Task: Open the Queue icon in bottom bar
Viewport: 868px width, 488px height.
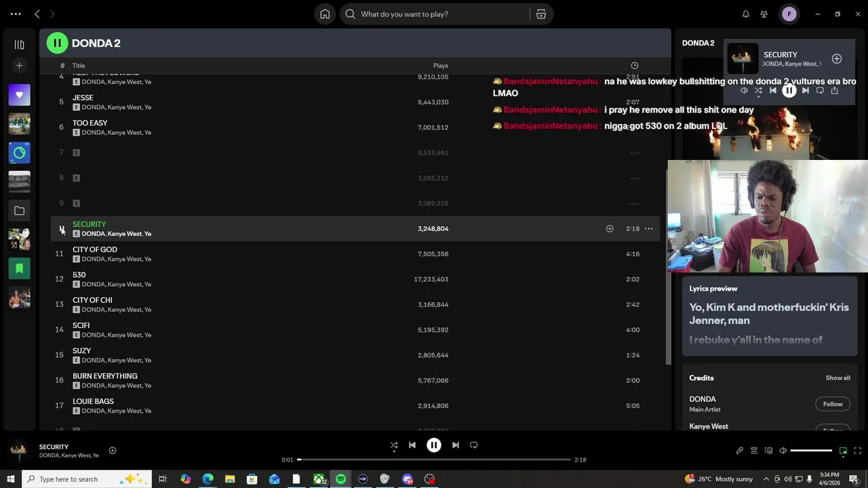Action: pos(753,451)
